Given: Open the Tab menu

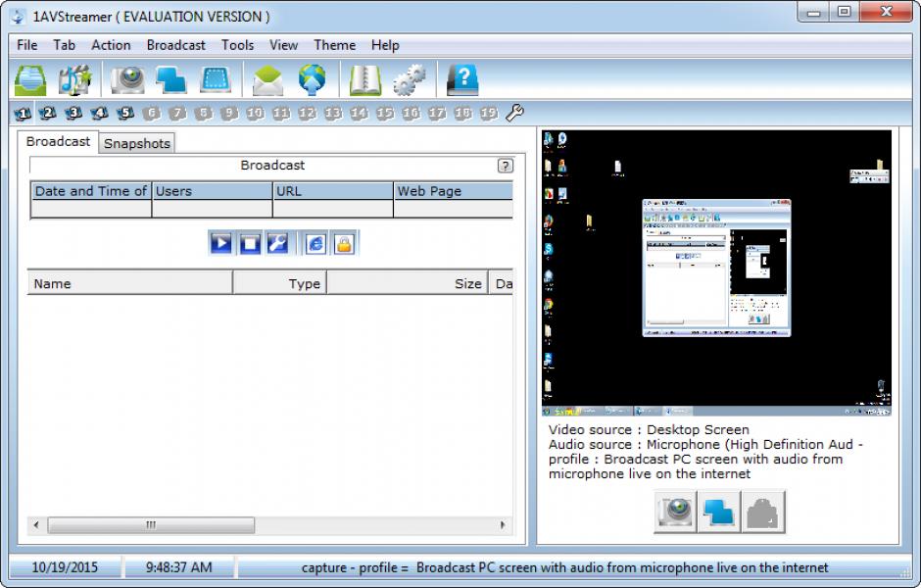Looking at the screenshot, I should (64, 45).
